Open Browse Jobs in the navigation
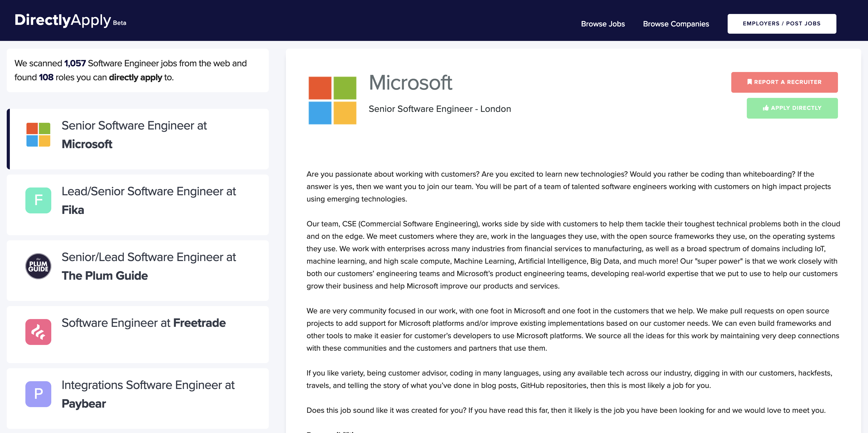 click(x=603, y=24)
